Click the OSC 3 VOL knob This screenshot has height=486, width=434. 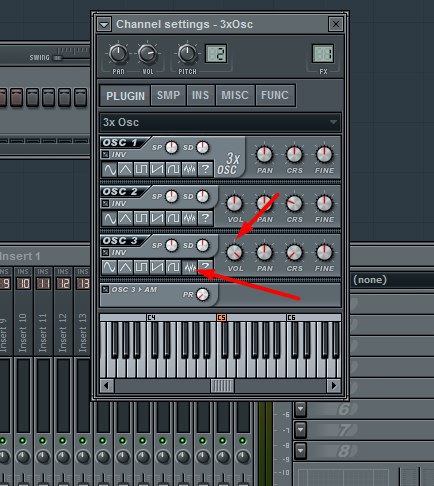pyautogui.click(x=235, y=252)
